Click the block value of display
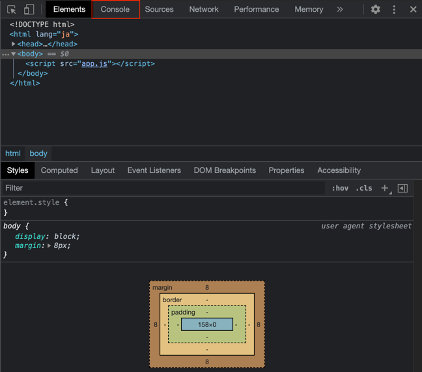 point(65,236)
